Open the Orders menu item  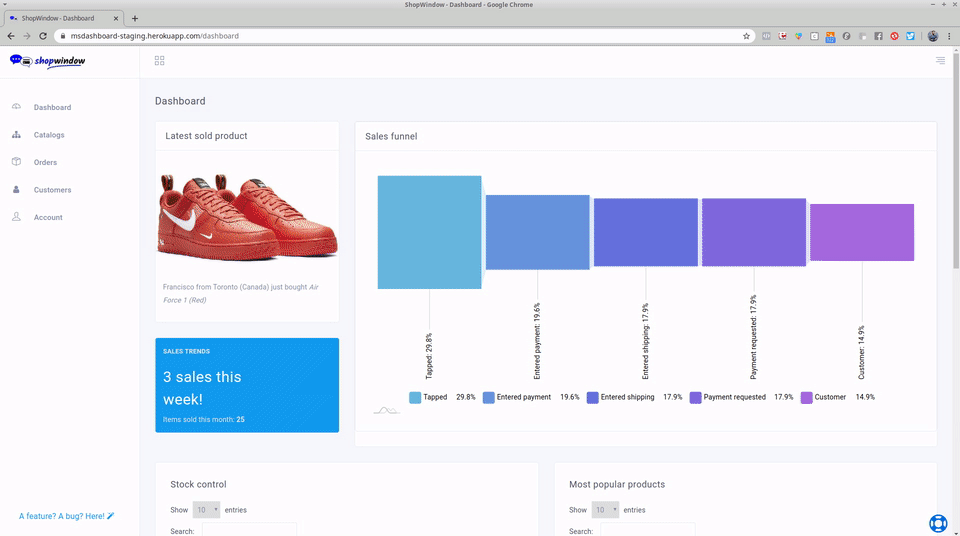(45, 162)
